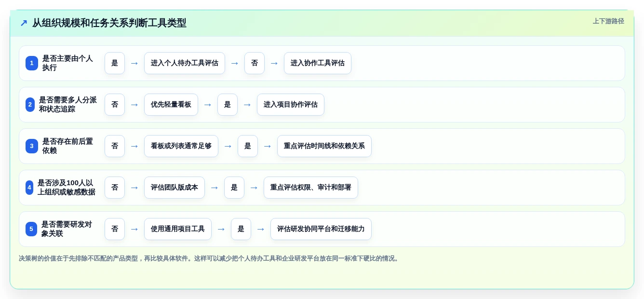644x299 pixels.
Task: Click question text 是否需要研发对象关联
Action: pyautogui.click(x=67, y=229)
